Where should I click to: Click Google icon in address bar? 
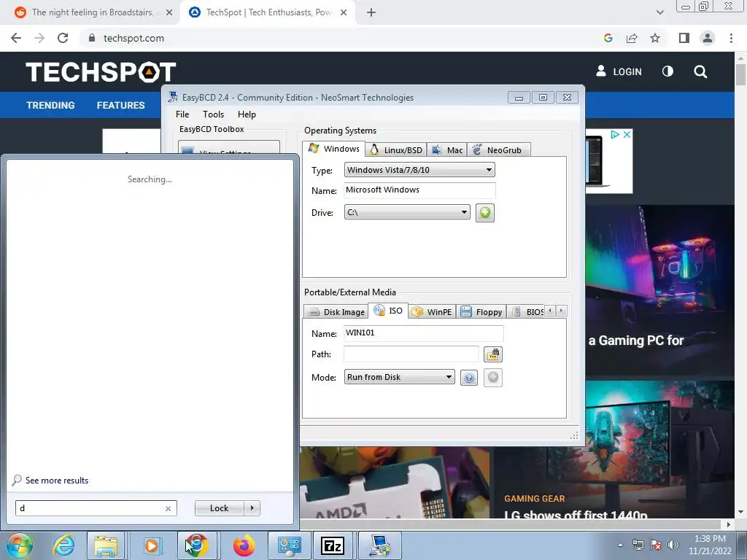click(x=608, y=38)
